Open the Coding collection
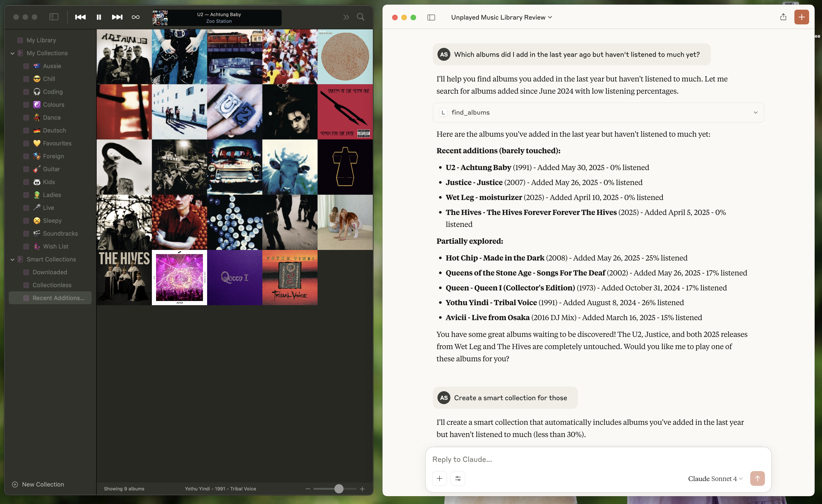 click(x=50, y=92)
